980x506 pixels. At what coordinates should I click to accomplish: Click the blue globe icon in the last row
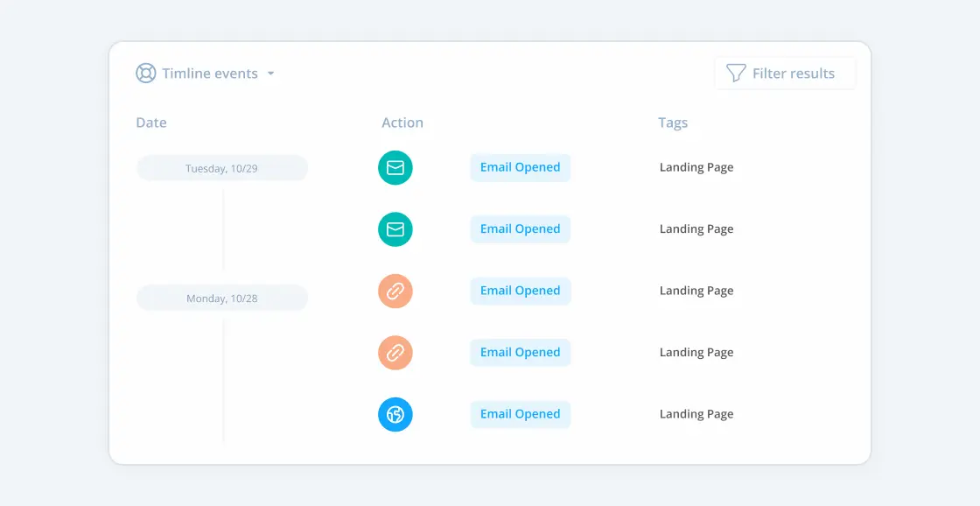pos(395,414)
